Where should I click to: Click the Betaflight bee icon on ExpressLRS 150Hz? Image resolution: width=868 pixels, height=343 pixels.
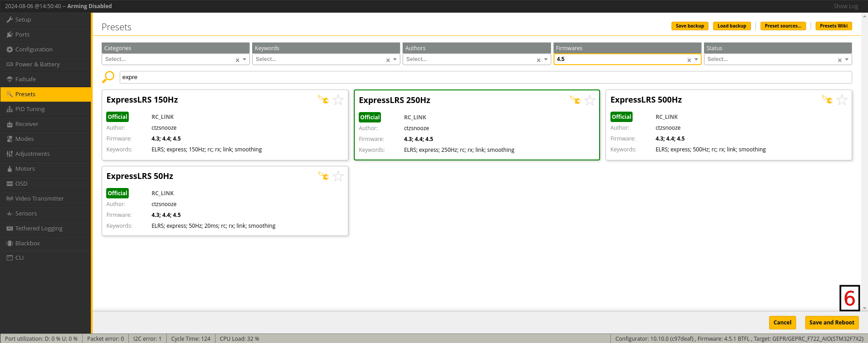(x=324, y=99)
